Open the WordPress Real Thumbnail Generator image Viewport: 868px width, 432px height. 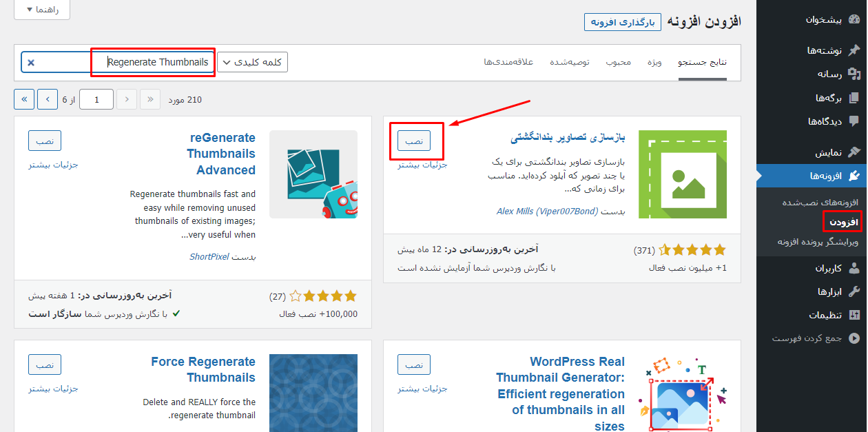tap(682, 393)
